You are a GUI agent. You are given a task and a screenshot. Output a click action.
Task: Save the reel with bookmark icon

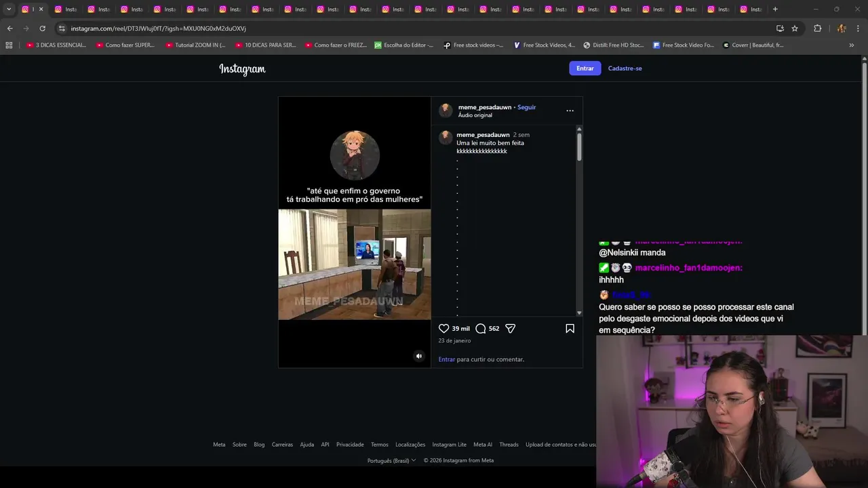tap(570, 329)
